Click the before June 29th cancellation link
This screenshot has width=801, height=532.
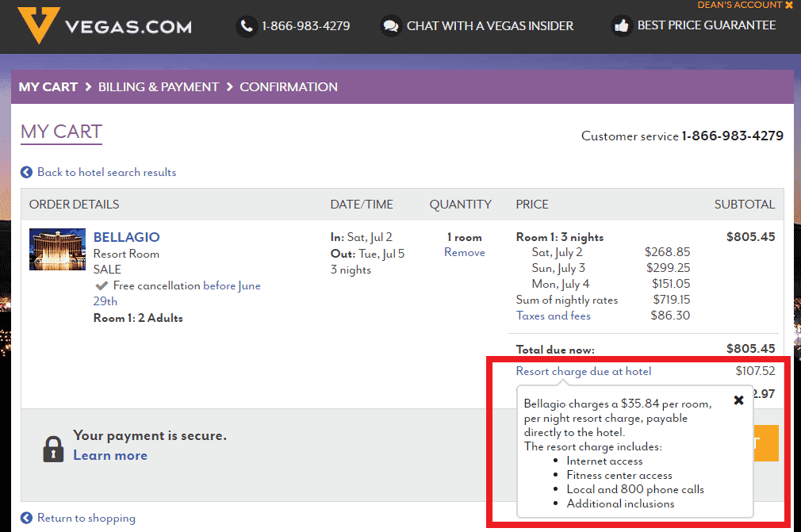point(232,285)
